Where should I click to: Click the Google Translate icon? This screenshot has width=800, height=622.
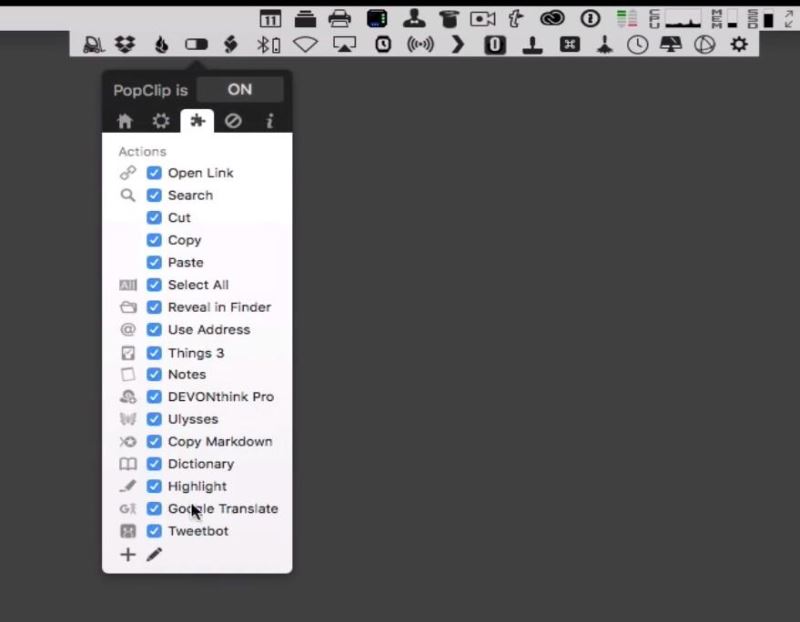tap(128, 509)
